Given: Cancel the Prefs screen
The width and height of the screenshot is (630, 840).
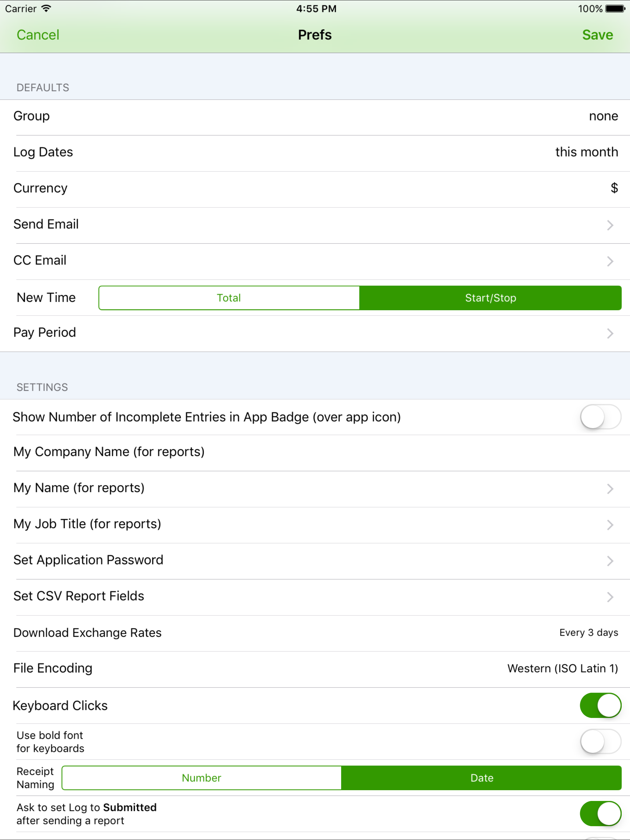Looking at the screenshot, I should coord(38,35).
